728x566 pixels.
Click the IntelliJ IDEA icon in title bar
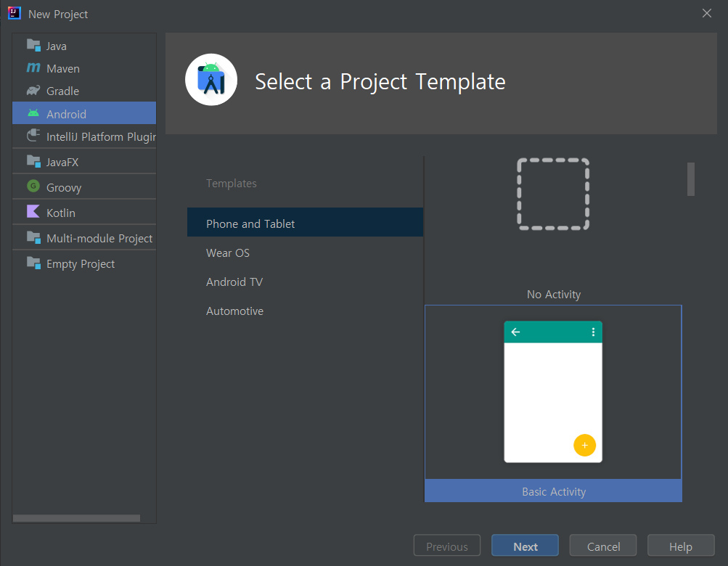tap(15, 14)
